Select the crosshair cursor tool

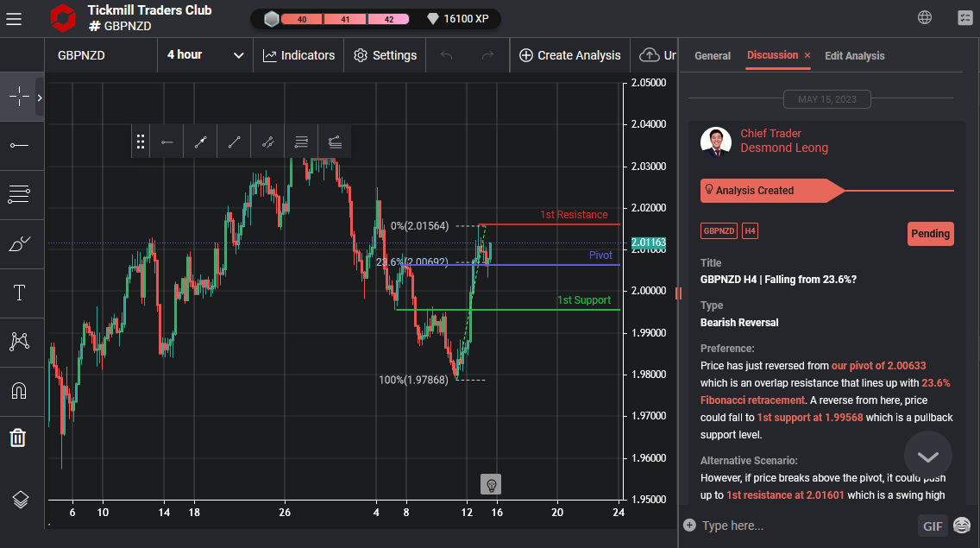(19, 97)
